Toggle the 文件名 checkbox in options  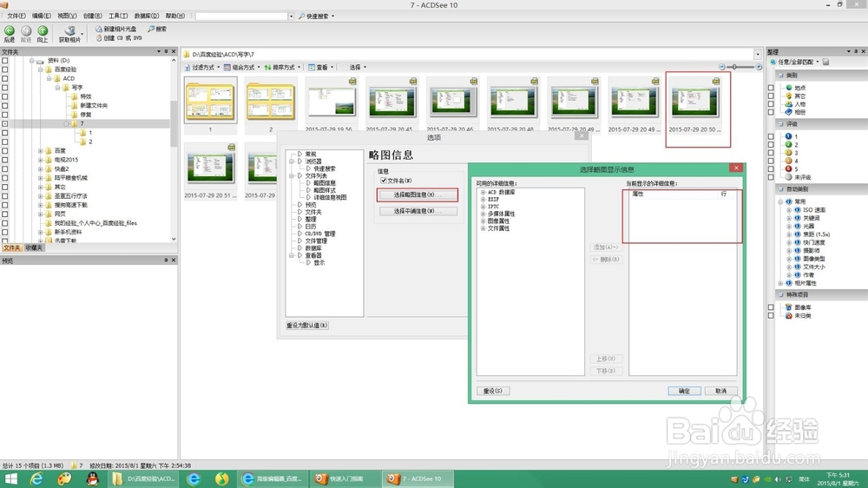click(383, 181)
